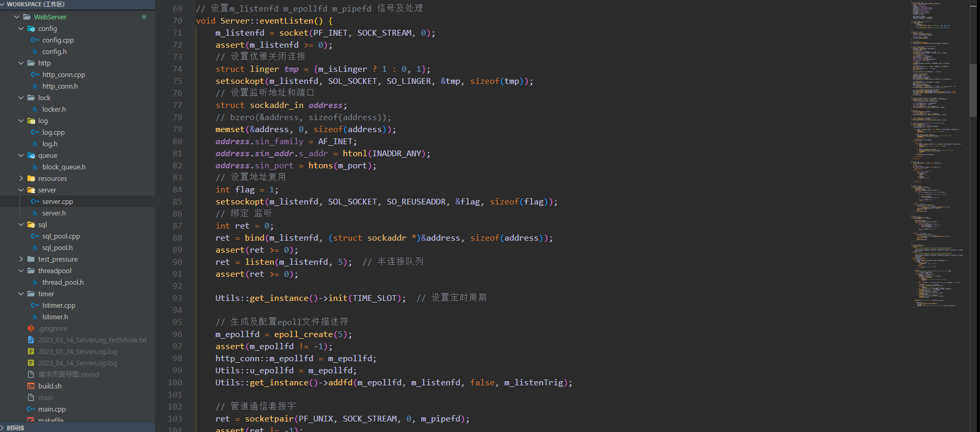Open main.cpp file
The image size is (980, 432).
coord(52,409)
